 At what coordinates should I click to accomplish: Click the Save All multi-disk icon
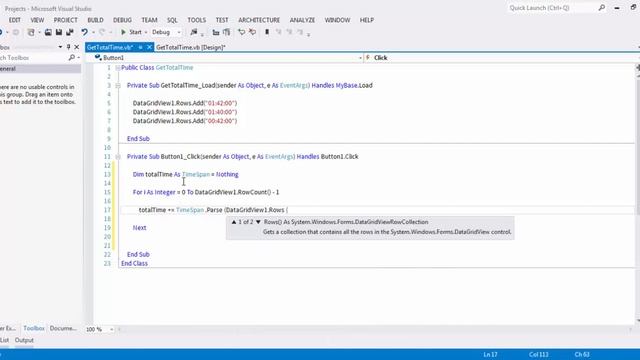pyautogui.click(x=70, y=32)
